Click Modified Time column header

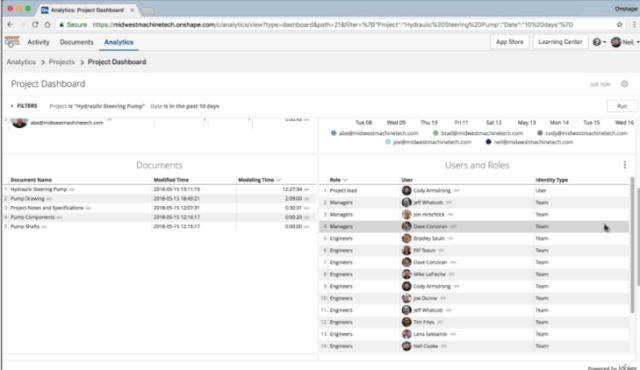point(171,180)
